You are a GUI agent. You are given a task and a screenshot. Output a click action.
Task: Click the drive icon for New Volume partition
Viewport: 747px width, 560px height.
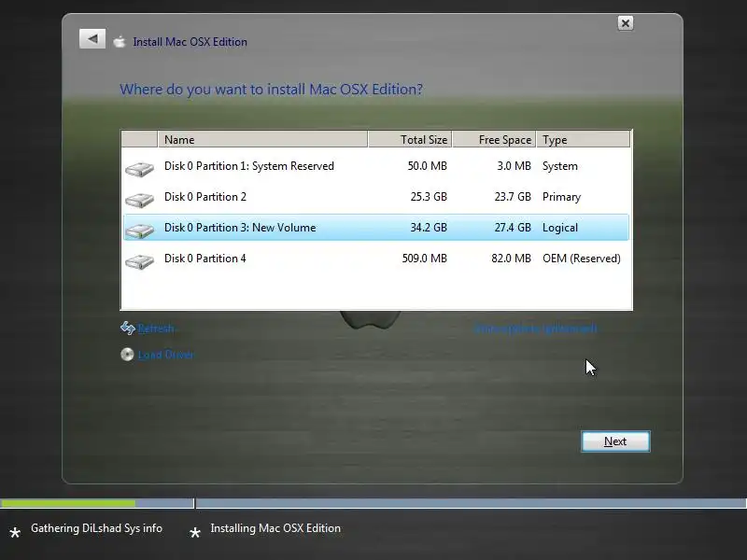[139, 231]
